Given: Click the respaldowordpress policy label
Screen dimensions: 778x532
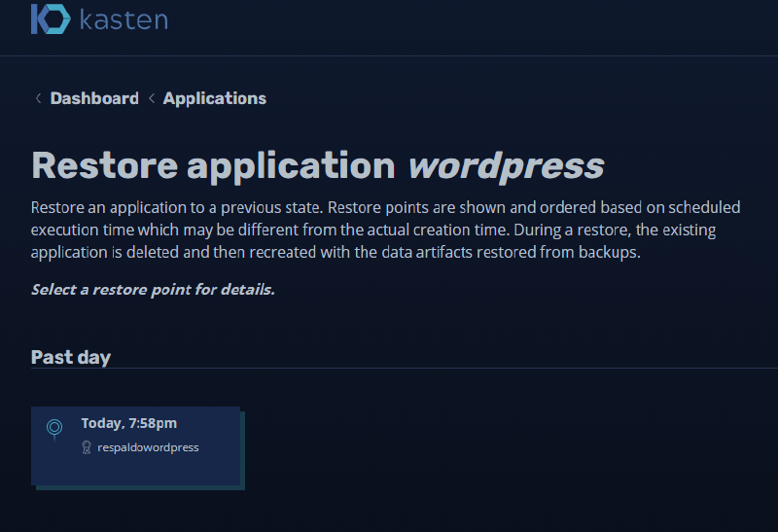Looking at the screenshot, I should (148, 447).
